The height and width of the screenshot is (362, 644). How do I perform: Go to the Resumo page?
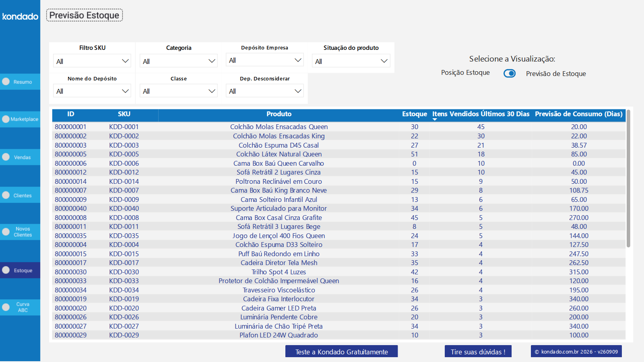click(20, 82)
